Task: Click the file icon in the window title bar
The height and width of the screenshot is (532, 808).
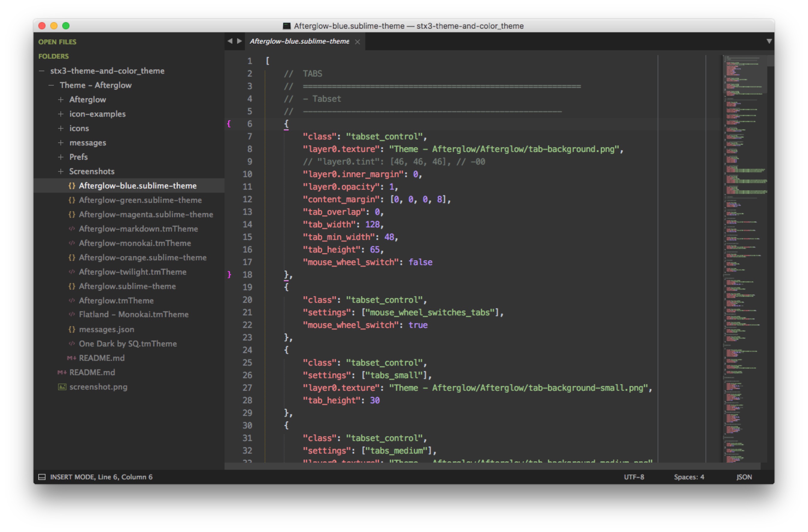Action: (x=287, y=26)
